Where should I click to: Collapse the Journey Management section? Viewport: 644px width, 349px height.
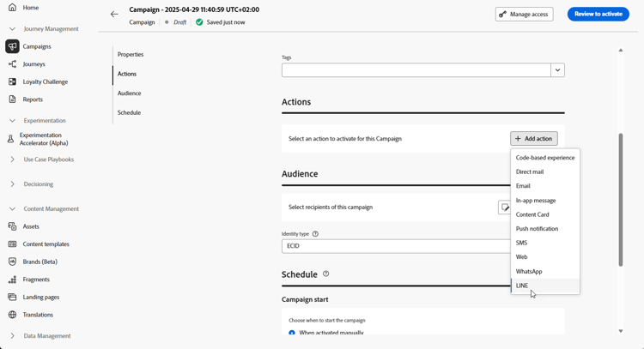tap(12, 29)
